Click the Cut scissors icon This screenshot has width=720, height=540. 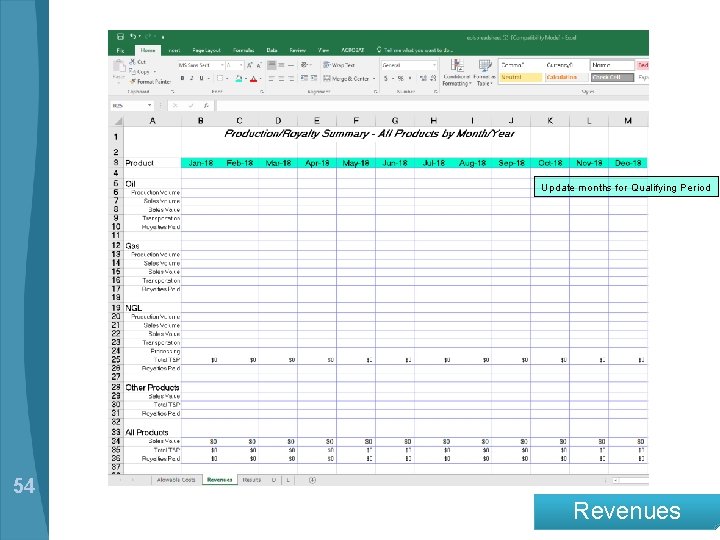tap(132, 62)
